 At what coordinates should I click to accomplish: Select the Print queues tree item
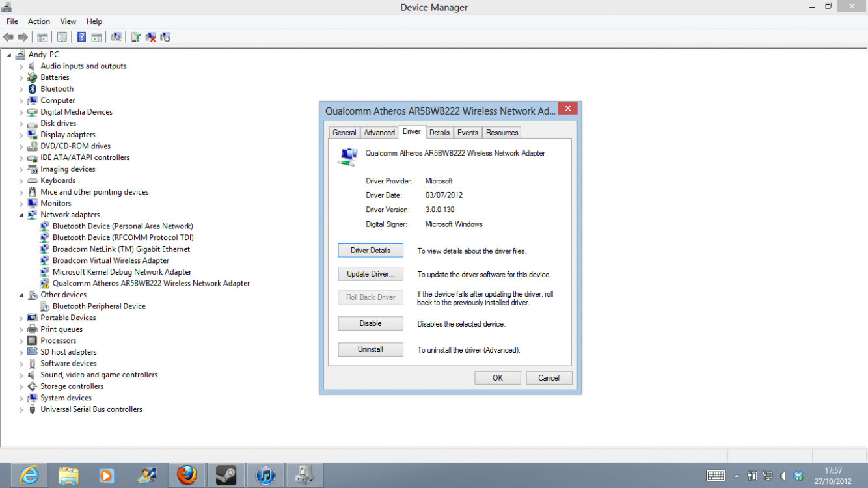pos(62,329)
